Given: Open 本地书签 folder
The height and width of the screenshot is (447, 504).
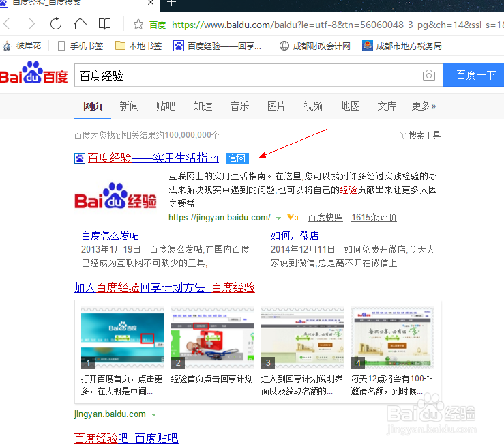Looking at the screenshot, I should click(x=138, y=46).
